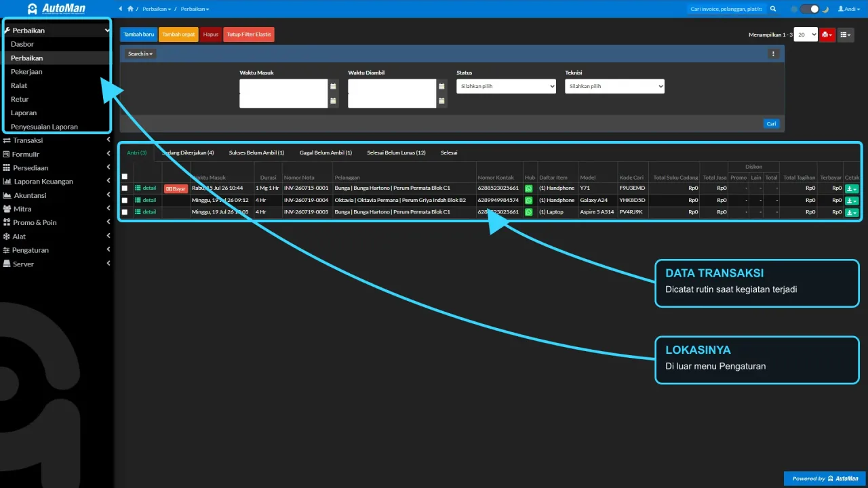Image resolution: width=868 pixels, height=488 pixels.
Task: Open the Teknisi dropdown filter
Action: point(614,86)
